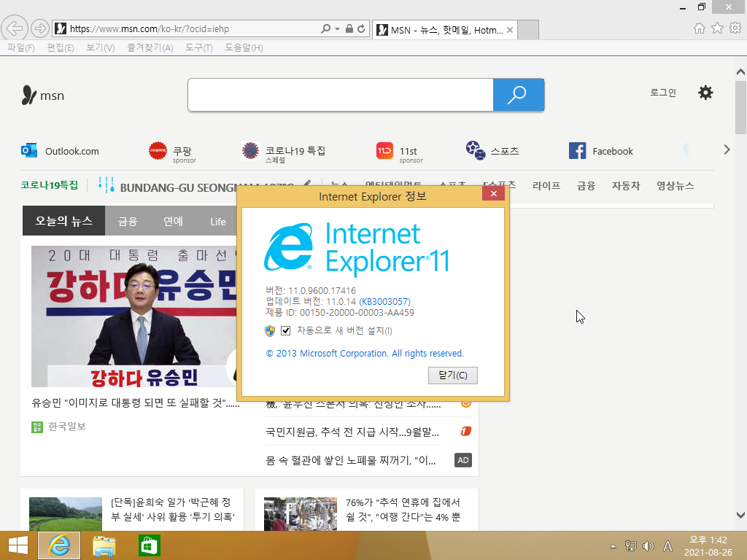Open the 금융 item in top navigation
The height and width of the screenshot is (560, 747).
pyautogui.click(x=586, y=185)
